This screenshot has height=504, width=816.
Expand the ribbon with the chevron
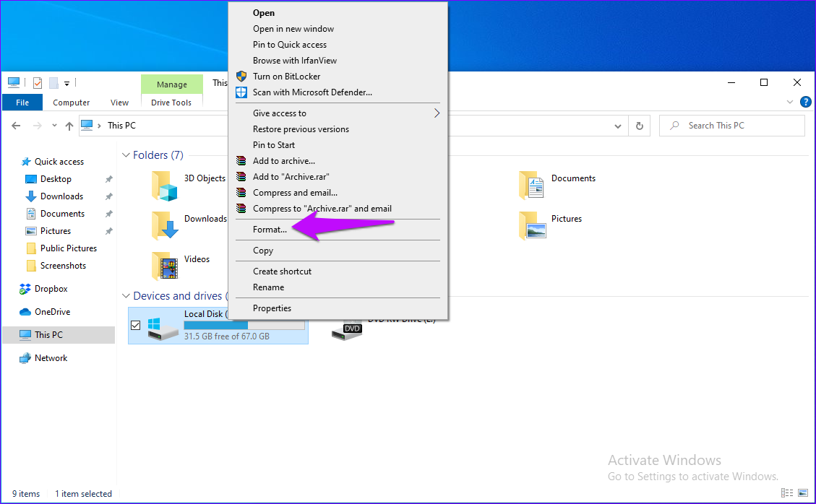[790, 102]
